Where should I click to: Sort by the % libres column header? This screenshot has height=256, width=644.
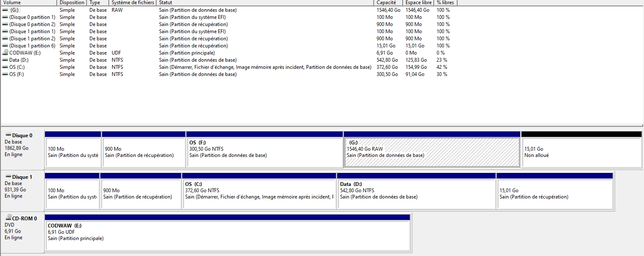click(446, 3)
